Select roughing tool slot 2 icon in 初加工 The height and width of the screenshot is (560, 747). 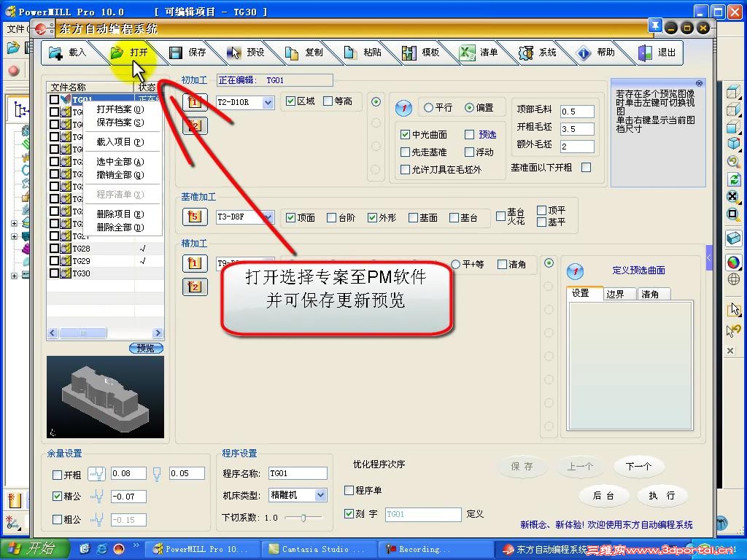point(195,125)
